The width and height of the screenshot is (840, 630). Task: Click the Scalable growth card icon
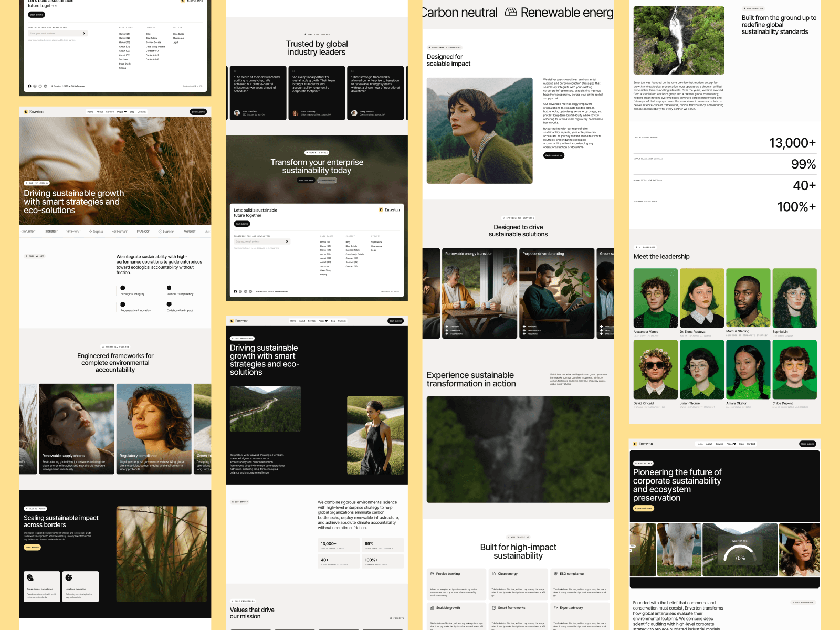point(432,608)
